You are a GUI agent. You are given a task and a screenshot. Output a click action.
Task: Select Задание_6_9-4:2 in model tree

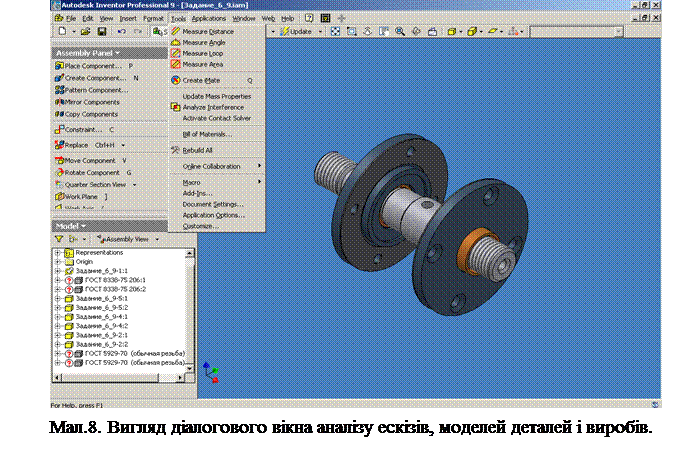click(101, 326)
